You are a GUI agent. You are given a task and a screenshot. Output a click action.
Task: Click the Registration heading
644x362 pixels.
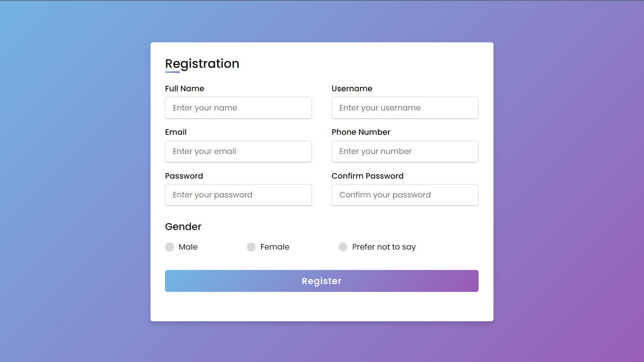202,63
